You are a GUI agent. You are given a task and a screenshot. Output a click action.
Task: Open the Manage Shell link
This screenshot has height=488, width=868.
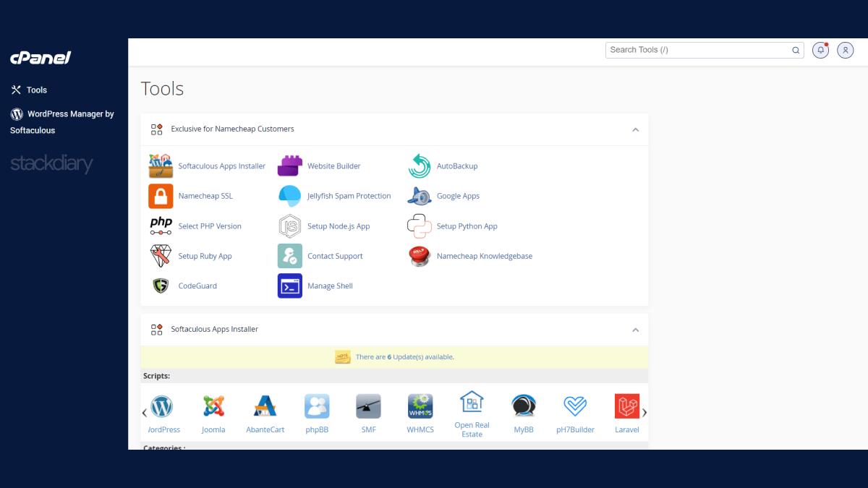[x=330, y=286]
